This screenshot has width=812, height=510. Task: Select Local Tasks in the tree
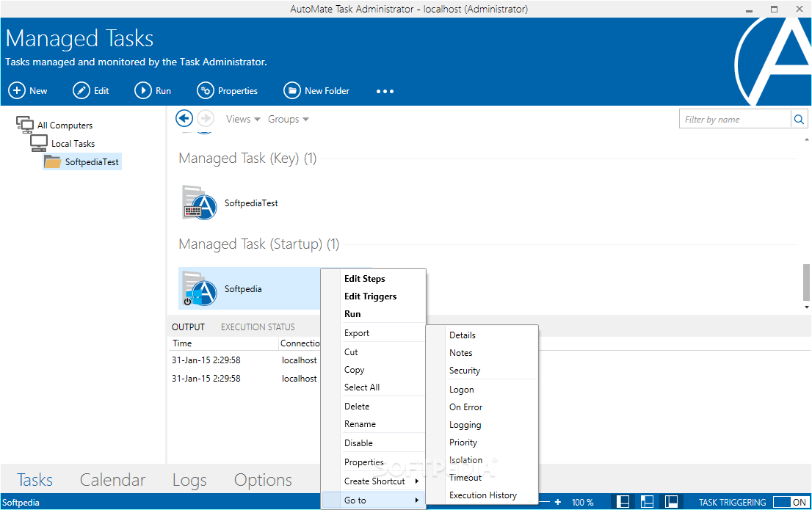click(62, 143)
